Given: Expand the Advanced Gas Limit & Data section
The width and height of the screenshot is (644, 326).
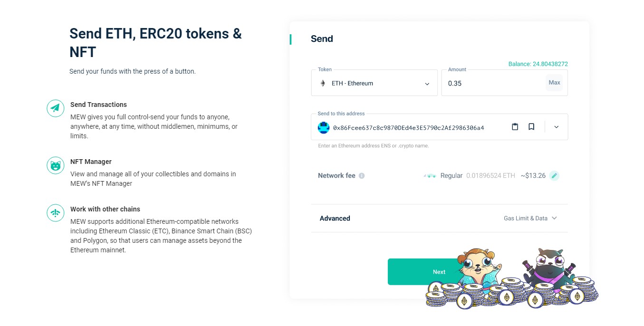Looking at the screenshot, I should point(439,219).
